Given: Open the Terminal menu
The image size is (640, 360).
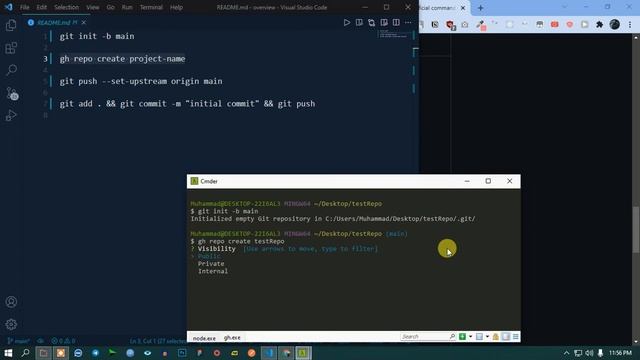Looking at the screenshot, I should [x=151, y=7].
